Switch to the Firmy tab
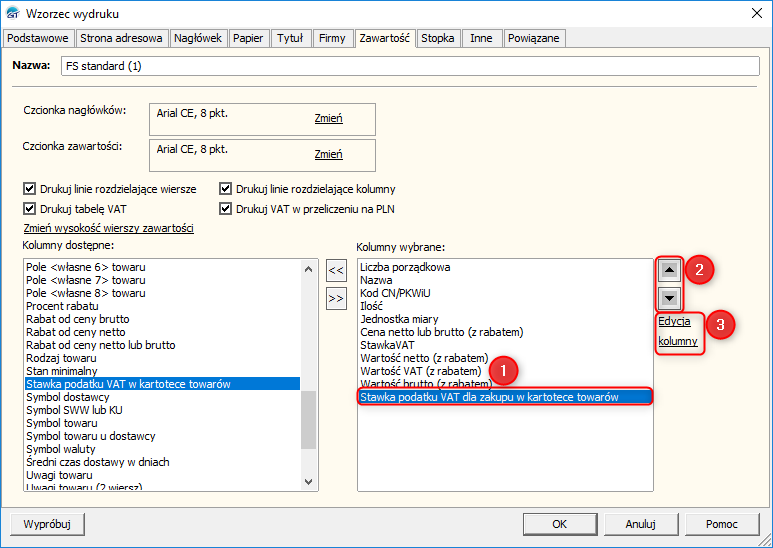773x548 pixels. (x=332, y=38)
